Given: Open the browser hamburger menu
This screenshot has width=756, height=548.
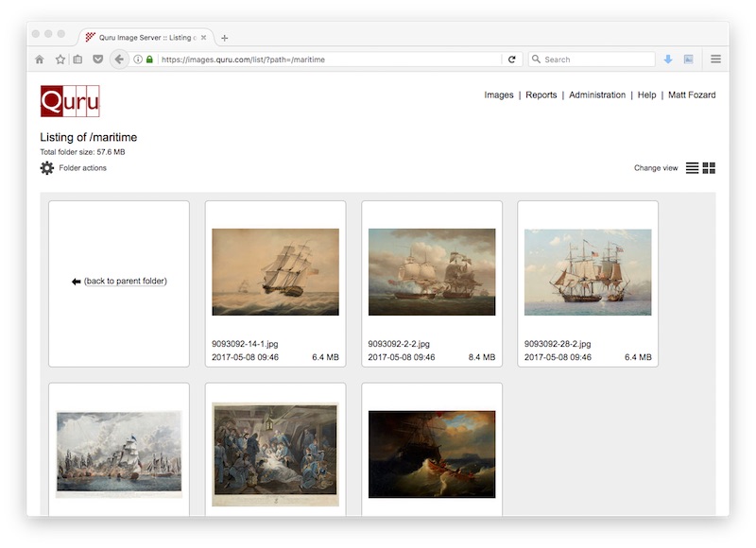Looking at the screenshot, I should [716, 59].
